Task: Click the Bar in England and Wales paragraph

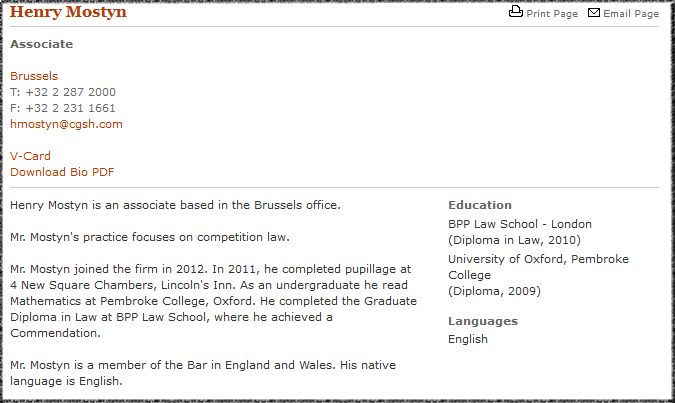Action: 203,373
